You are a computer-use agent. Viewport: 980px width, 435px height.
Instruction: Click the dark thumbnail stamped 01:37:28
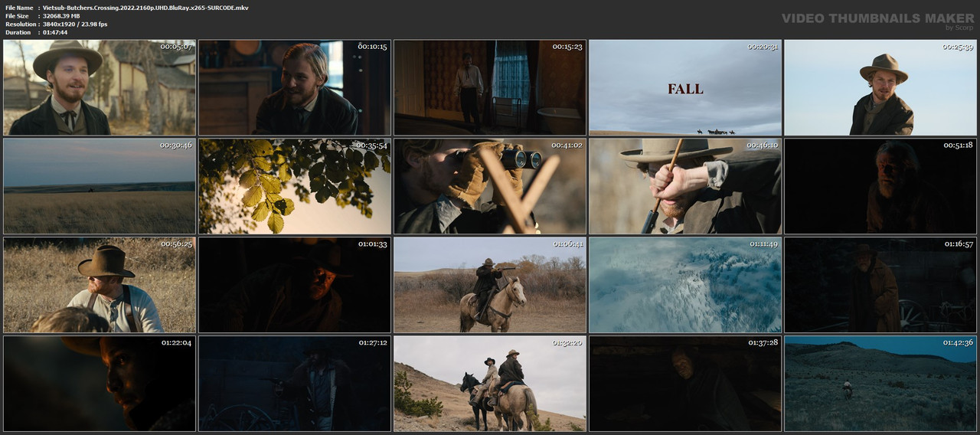(685, 384)
